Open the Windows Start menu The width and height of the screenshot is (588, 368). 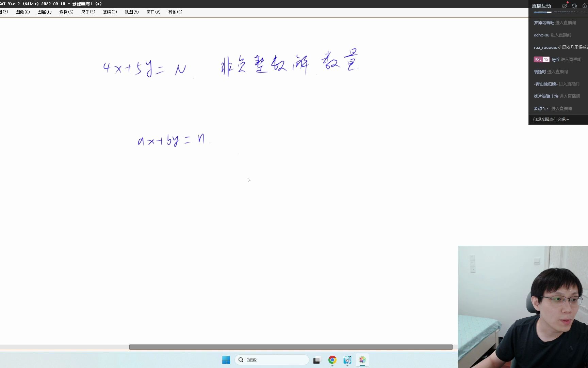(226, 360)
